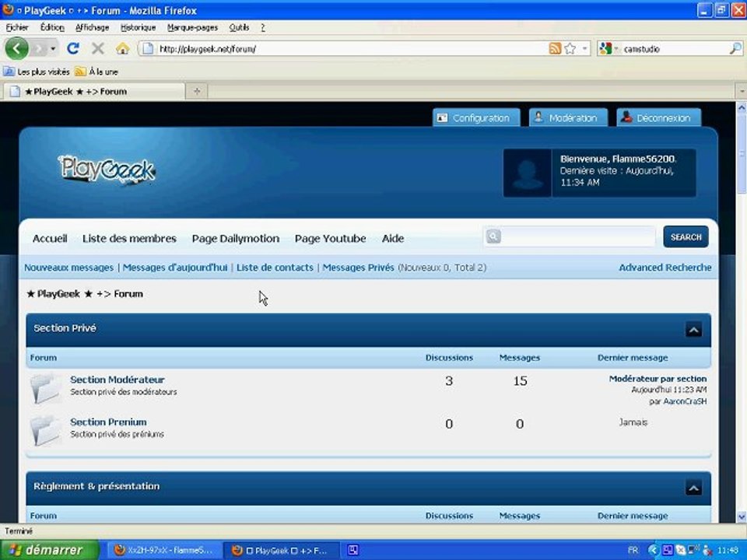Click the forum search magnifier icon
The image size is (747, 560).
[493, 236]
